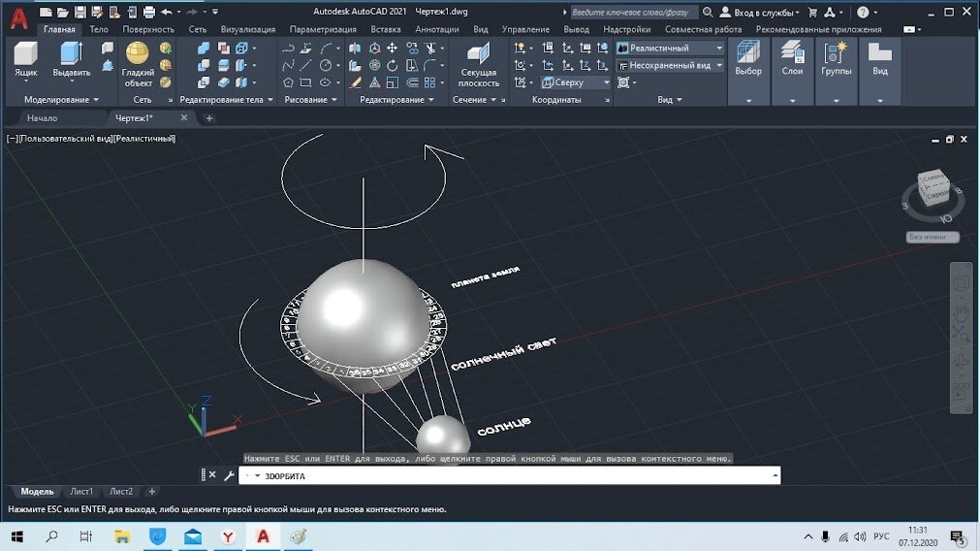Click the AutoCAD application menu red A logo
Viewport: 980px width, 551px height.
click(18, 18)
